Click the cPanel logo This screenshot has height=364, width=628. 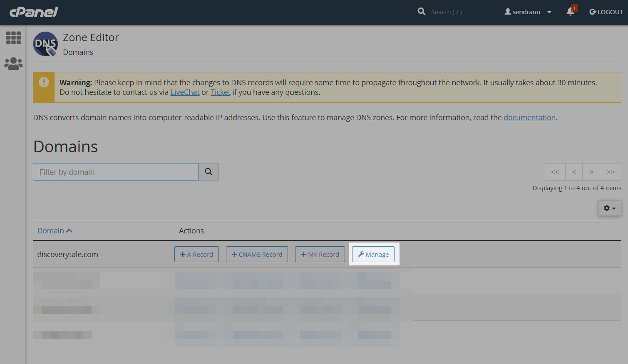34,12
